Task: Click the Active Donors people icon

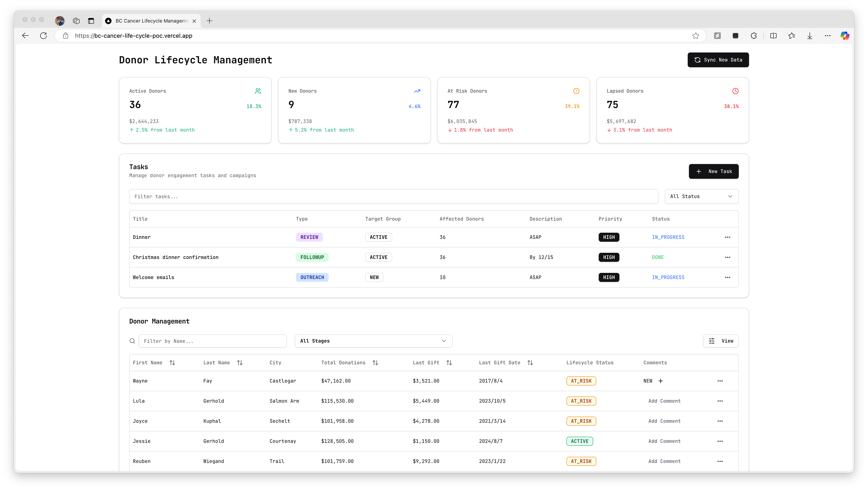Action: [258, 91]
